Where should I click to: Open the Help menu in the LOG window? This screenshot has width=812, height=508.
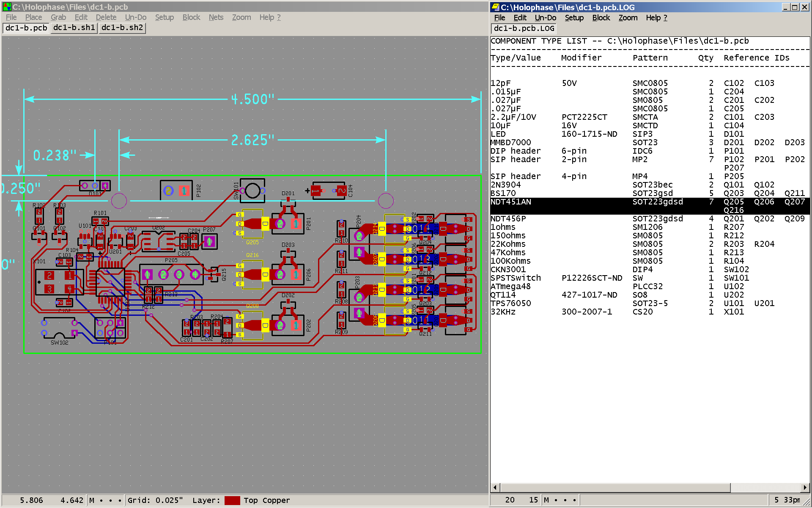tap(656, 18)
